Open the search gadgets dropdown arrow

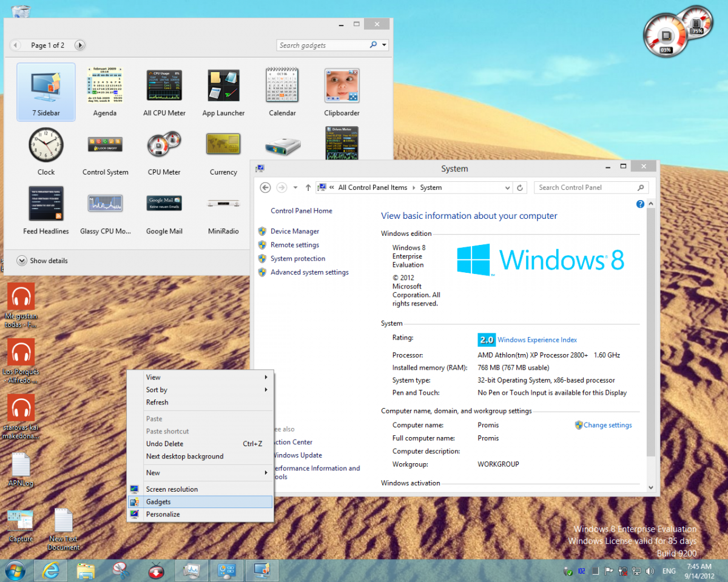coord(385,45)
